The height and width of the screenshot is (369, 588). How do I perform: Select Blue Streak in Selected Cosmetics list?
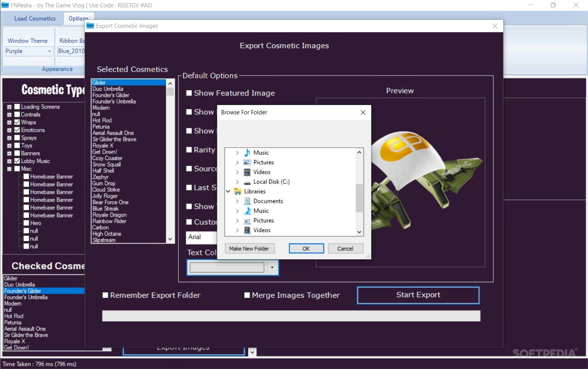(x=105, y=209)
